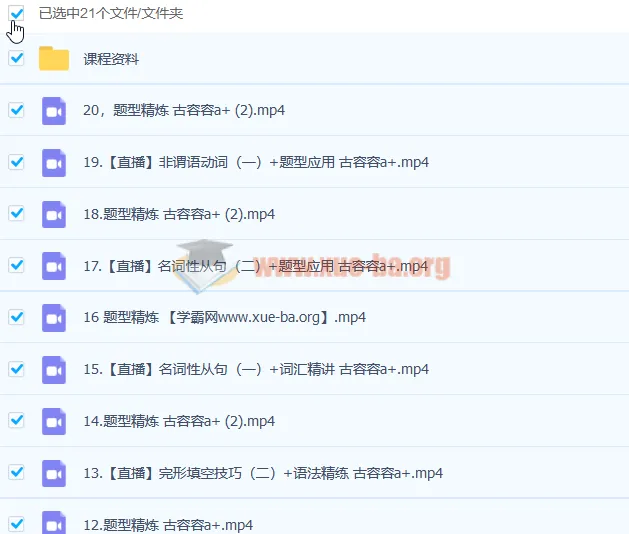Open 15.【直播】名词性从句（一）+词汇精讲 filename
The image size is (629, 534).
pos(256,370)
